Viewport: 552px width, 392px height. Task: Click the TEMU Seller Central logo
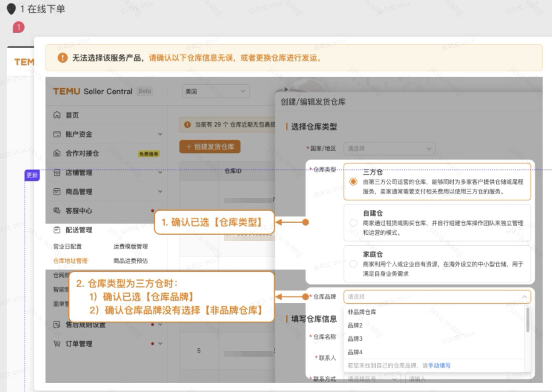coord(93,91)
